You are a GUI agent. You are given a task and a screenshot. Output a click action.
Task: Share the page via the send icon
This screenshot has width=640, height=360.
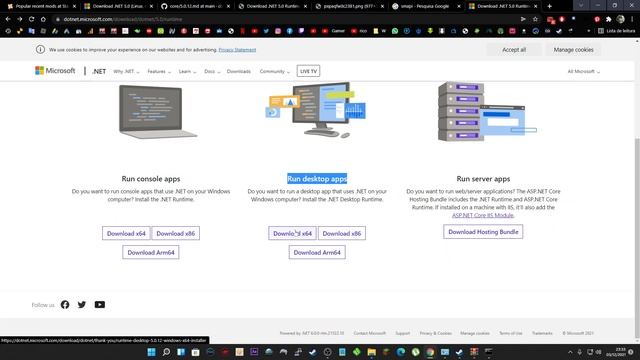pos(523,19)
